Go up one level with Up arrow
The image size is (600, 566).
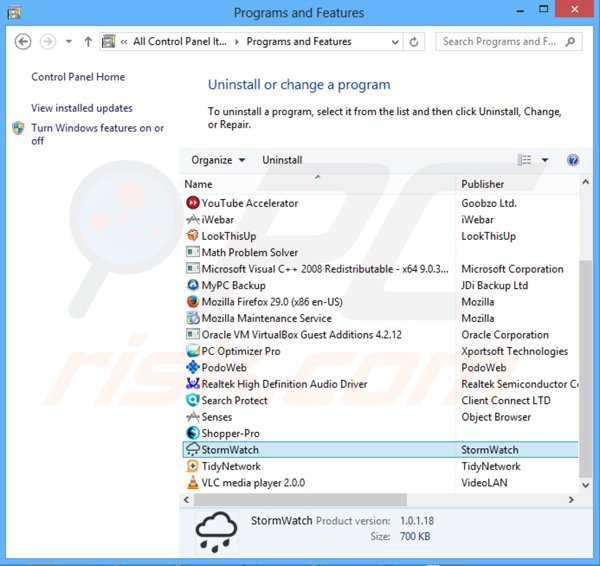pos(88,41)
